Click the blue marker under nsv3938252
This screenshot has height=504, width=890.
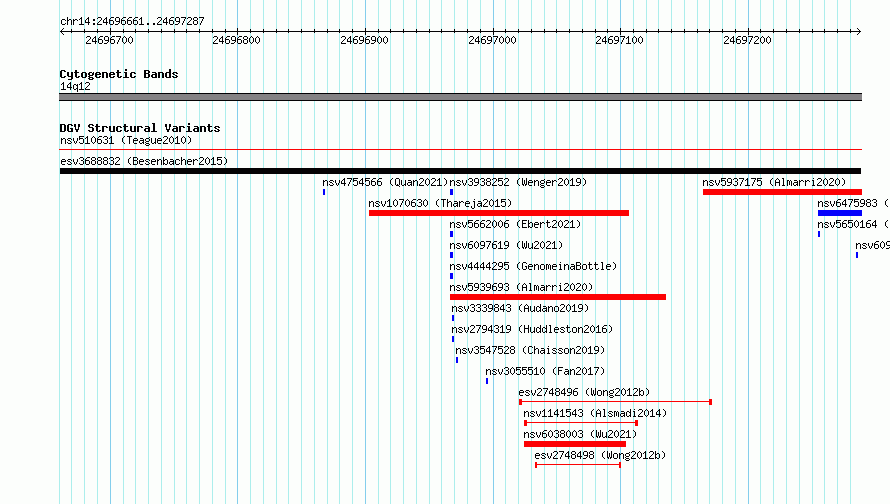coord(451,192)
